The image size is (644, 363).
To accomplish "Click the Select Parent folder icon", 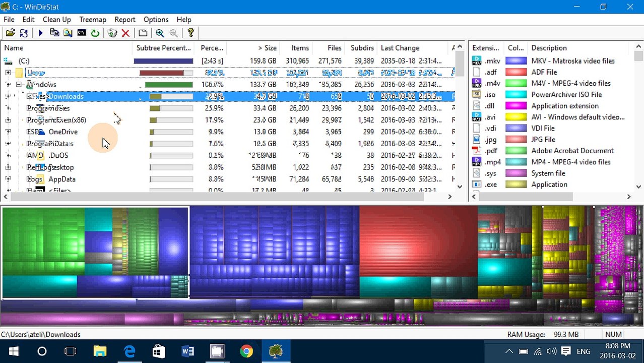I will coord(143,33).
